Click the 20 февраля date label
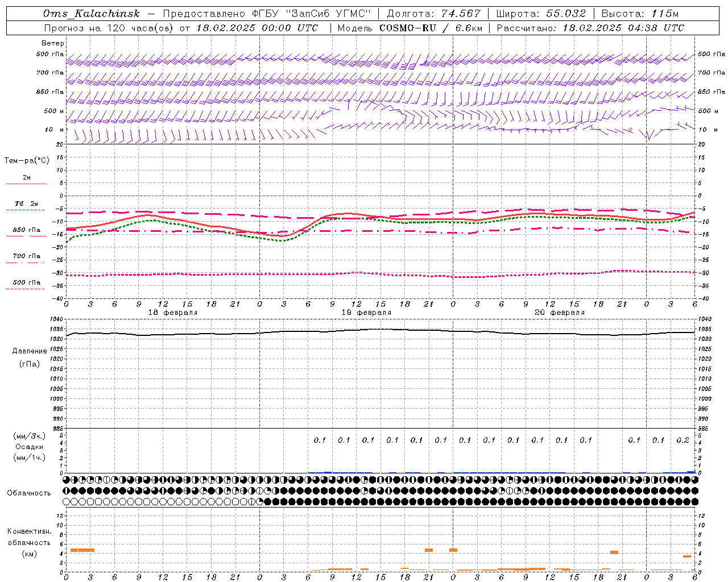The image size is (728, 582). (x=560, y=313)
